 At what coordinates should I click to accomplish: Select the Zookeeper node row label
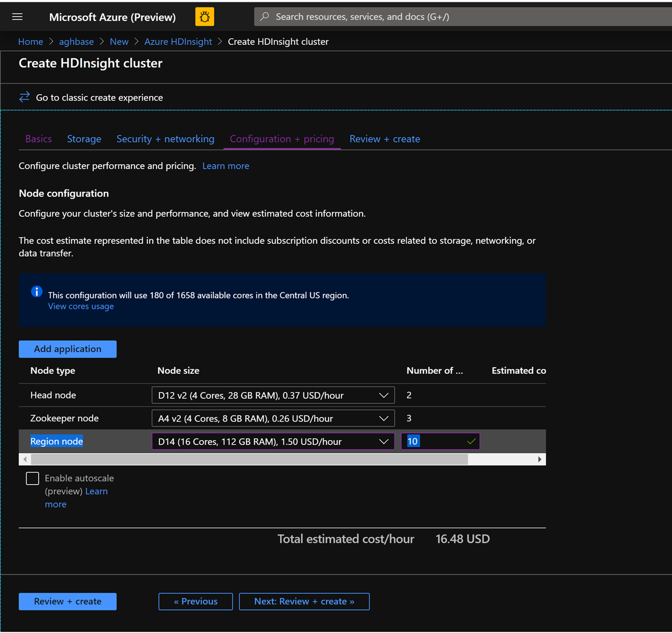64,418
